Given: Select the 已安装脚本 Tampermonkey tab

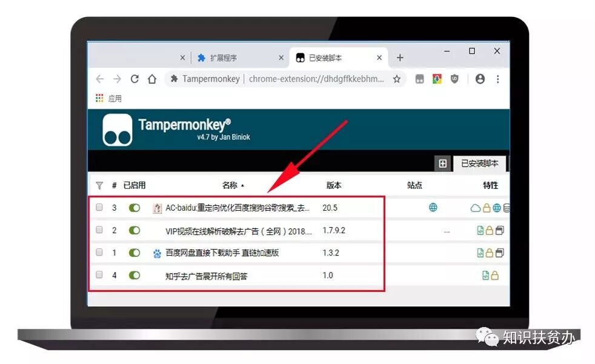Looking at the screenshot, I should click(480, 164).
